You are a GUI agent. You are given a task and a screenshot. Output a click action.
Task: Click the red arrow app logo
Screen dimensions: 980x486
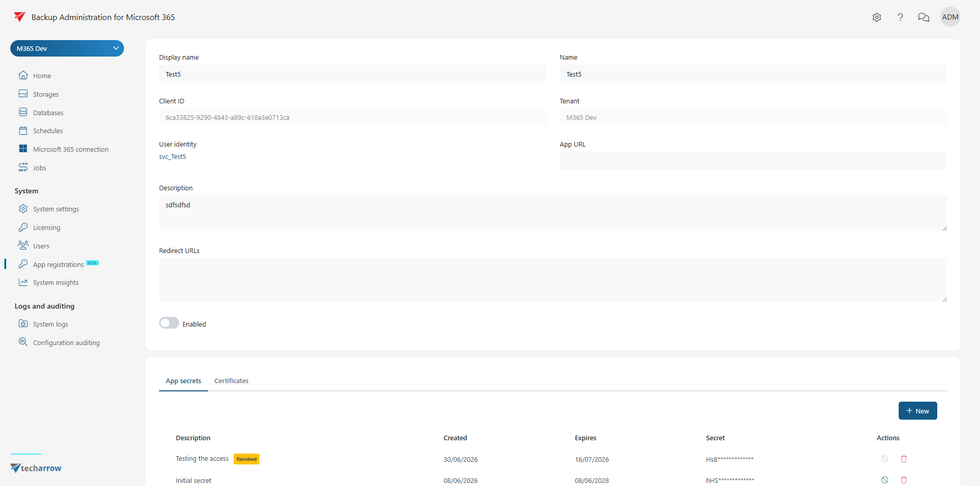(x=20, y=17)
